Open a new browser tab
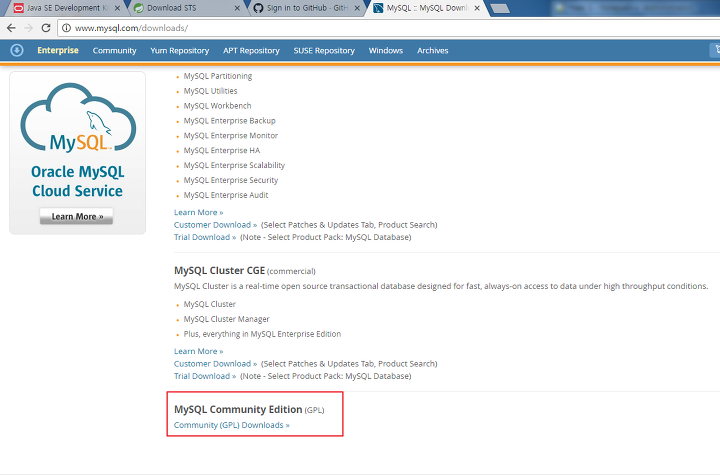Screen dimensions: 720x475 [x=500, y=8]
